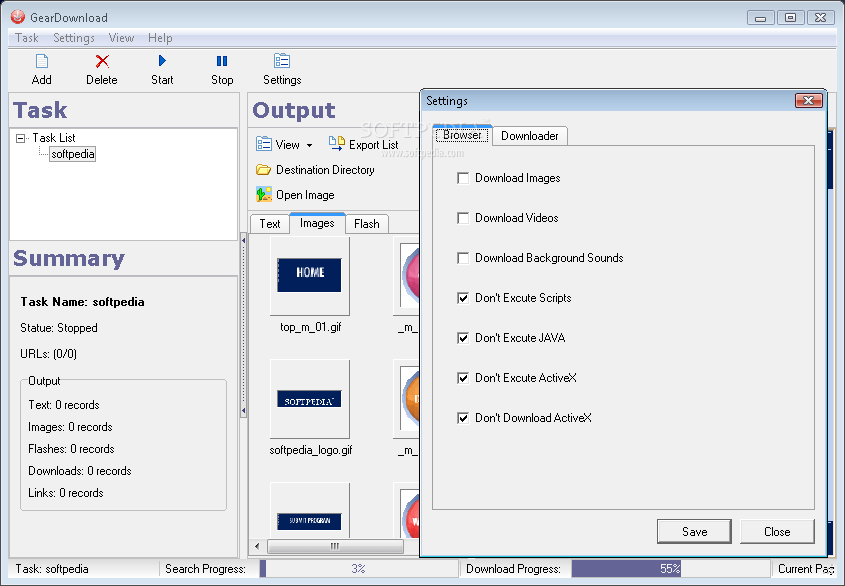Image resolution: width=845 pixels, height=586 pixels.
Task: Open Settings via the toolbar icon
Action: 281,68
